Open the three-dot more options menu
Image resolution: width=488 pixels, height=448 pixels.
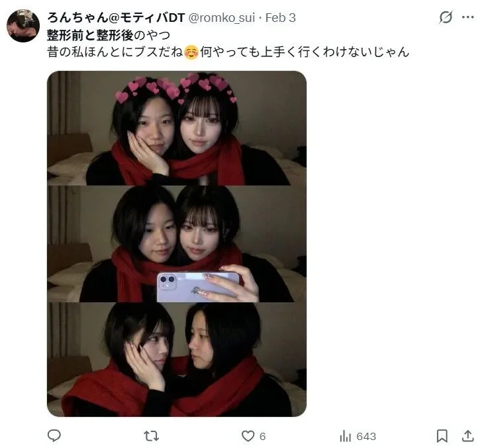467,17
